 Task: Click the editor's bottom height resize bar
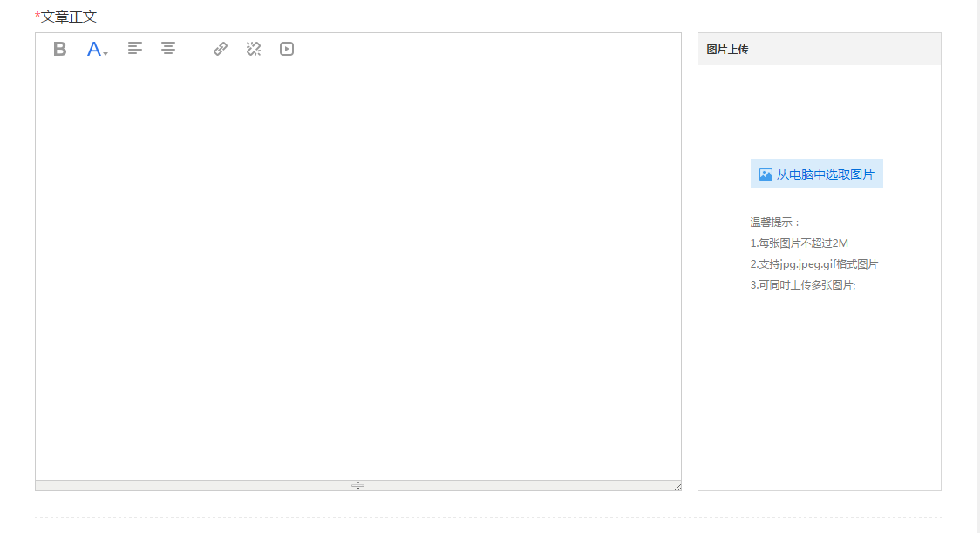357,485
